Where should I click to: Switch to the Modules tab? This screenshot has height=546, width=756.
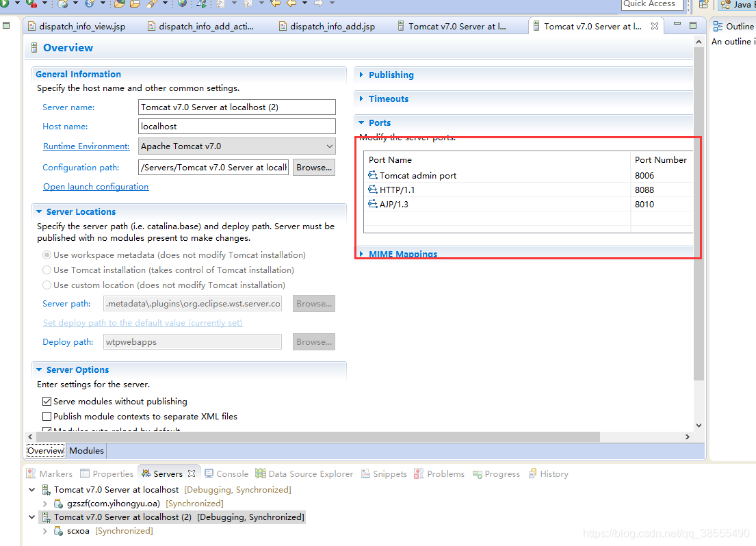tap(86, 450)
